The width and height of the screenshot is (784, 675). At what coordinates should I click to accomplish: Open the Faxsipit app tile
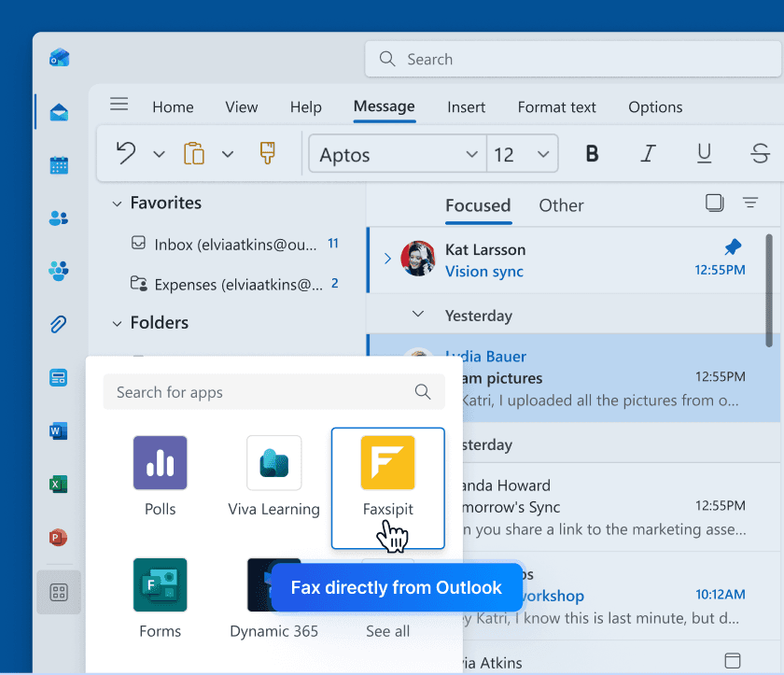(388, 488)
